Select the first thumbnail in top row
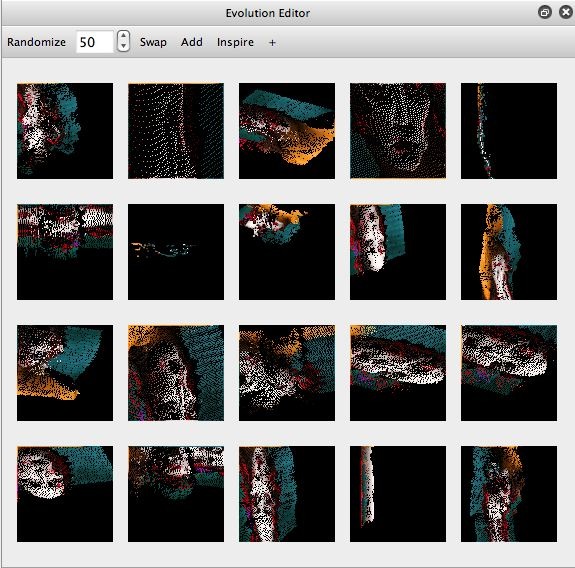Image resolution: width=575 pixels, height=568 pixels. [65, 131]
